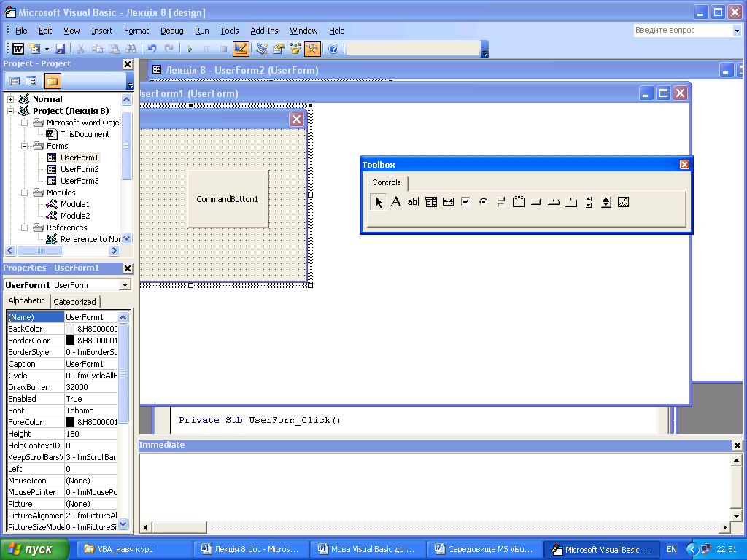747x560 pixels.
Task: Toggle Design Mode in the toolbar
Action: 241,49
